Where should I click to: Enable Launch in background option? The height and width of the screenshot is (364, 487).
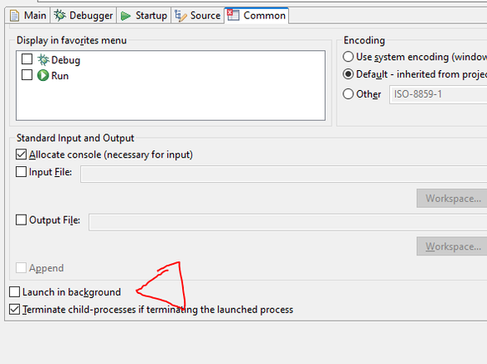[x=15, y=292]
